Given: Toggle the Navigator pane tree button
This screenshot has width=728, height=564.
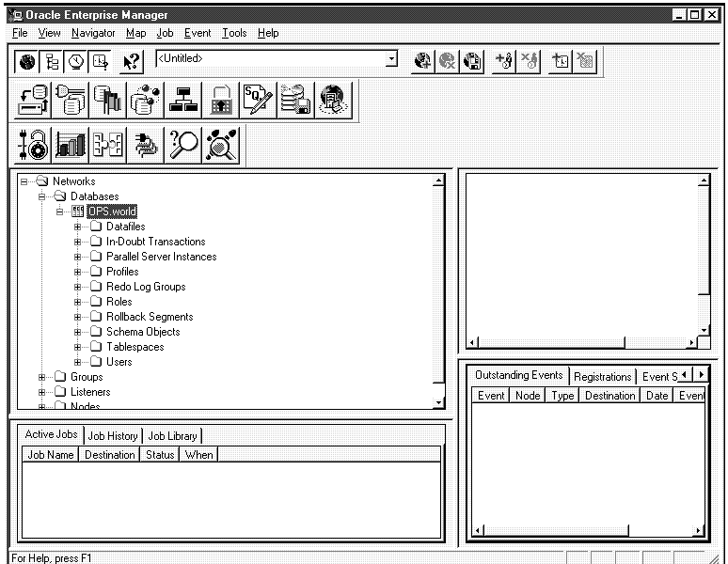Looking at the screenshot, I should [52, 61].
